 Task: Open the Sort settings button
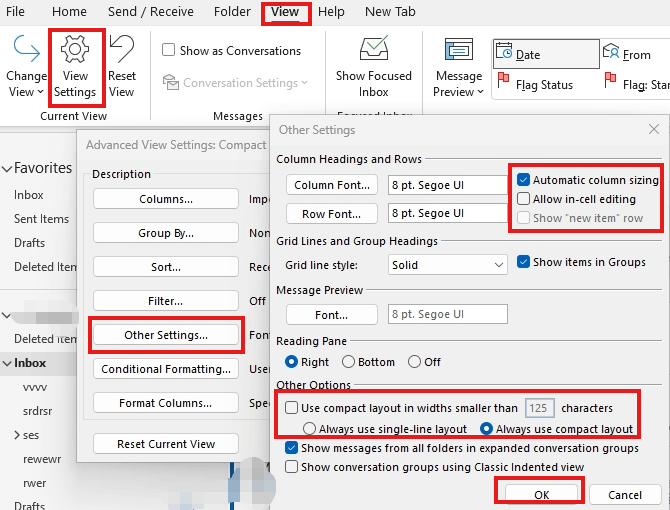pos(166,267)
